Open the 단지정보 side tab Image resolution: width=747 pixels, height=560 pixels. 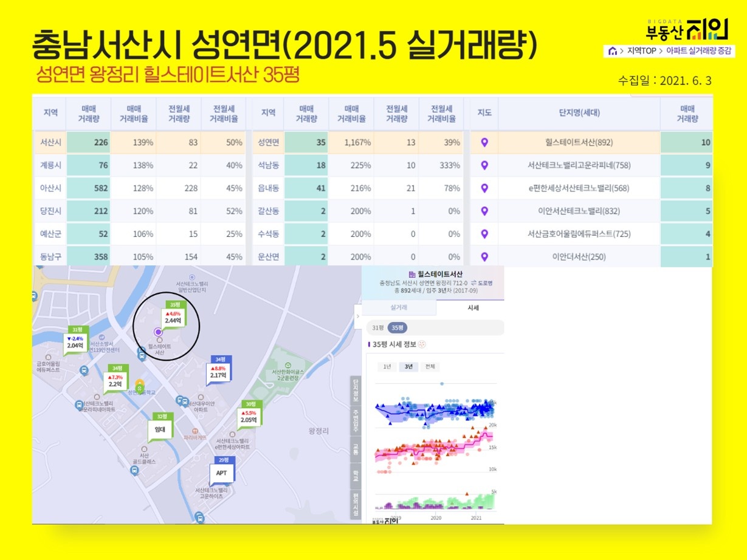pyautogui.click(x=356, y=391)
